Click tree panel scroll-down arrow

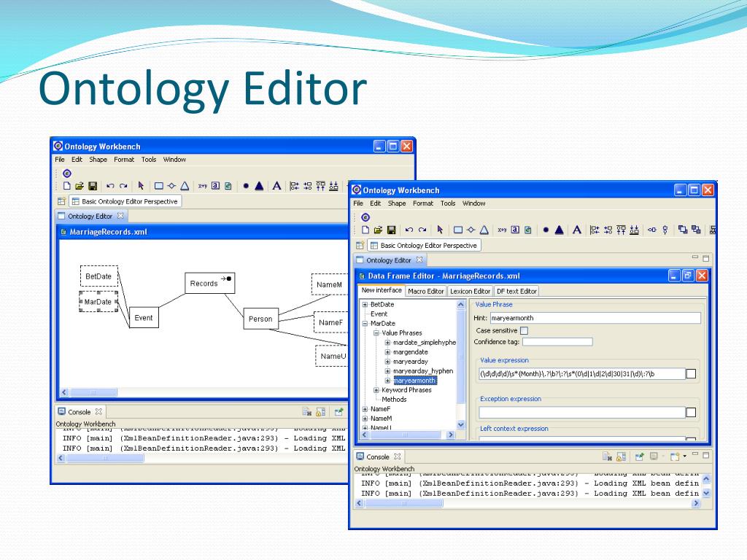point(461,425)
